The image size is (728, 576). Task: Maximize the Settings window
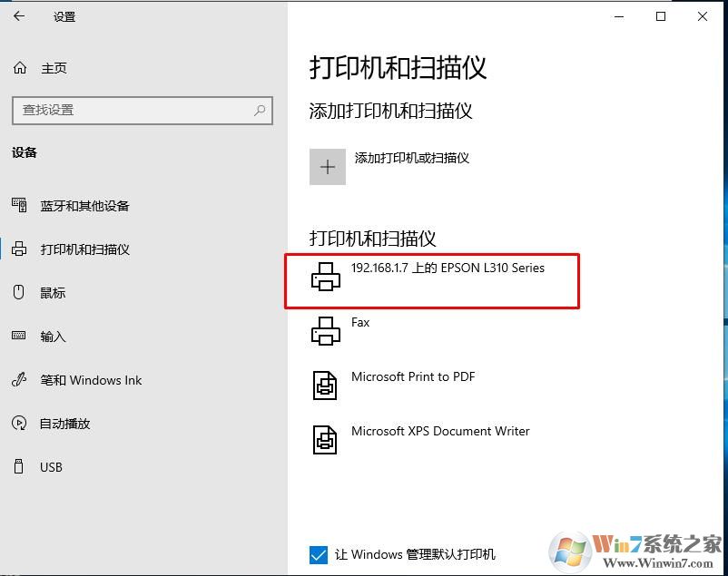click(661, 16)
